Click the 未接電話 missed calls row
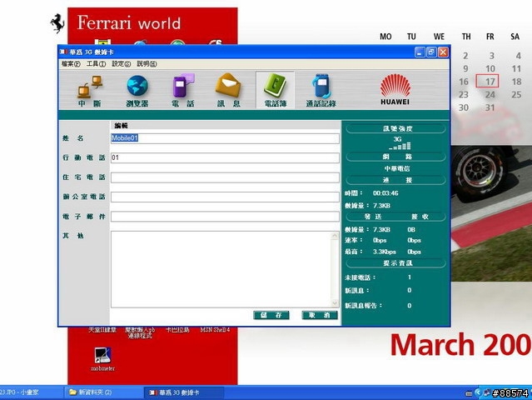 pyautogui.click(x=379, y=277)
